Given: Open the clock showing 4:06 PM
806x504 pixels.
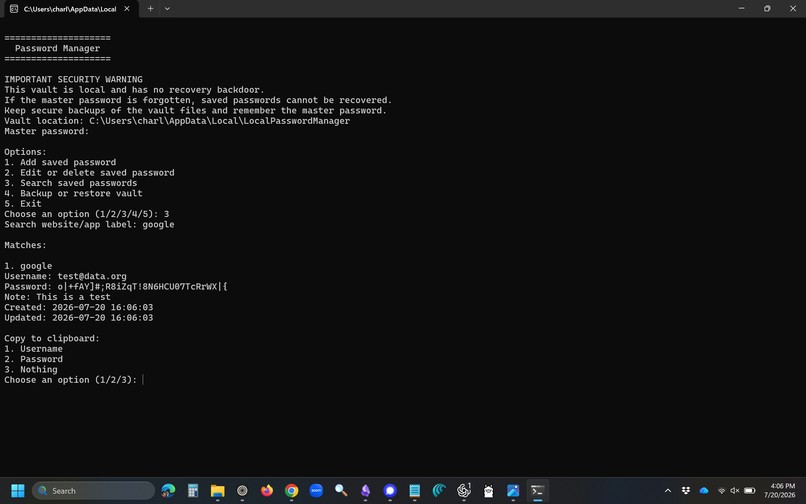Looking at the screenshot, I should click(779, 491).
